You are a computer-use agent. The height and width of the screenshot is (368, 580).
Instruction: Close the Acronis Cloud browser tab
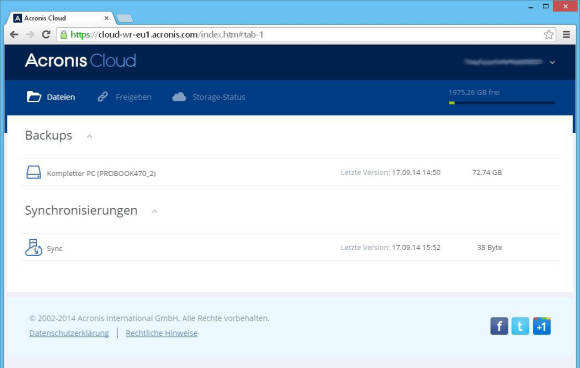pos(107,18)
